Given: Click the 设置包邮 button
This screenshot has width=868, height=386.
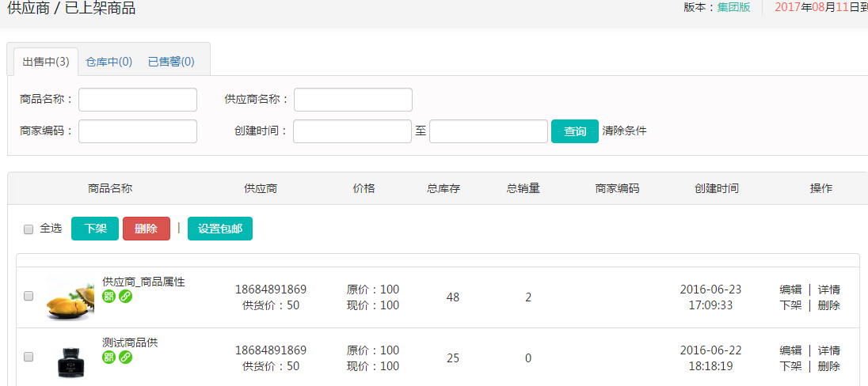Looking at the screenshot, I should tap(220, 229).
